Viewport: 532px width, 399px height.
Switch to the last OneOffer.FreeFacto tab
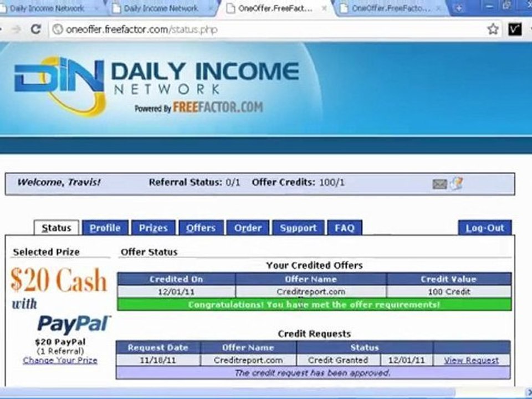[390, 8]
